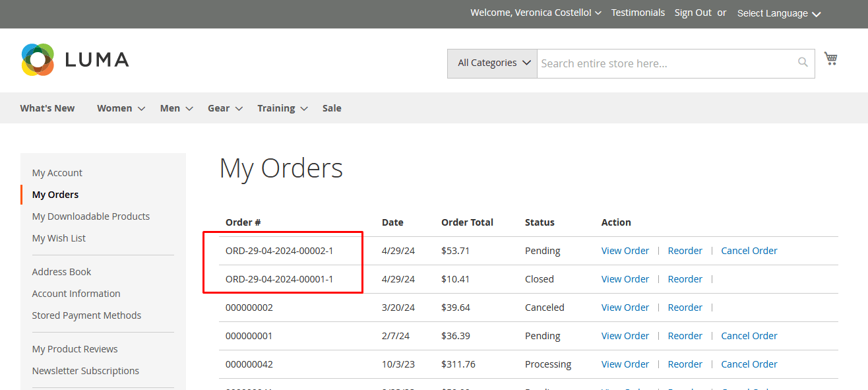The height and width of the screenshot is (390, 868).
Task: Open Address Book in the sidebar
Action: [61, 272]
